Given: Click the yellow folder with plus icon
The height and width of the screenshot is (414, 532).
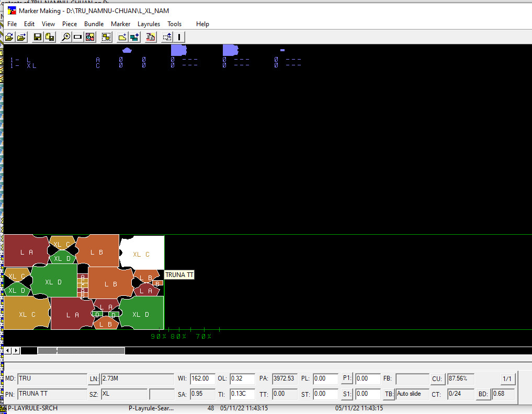Looking at the screenshot, I should [x=122, y=37].
